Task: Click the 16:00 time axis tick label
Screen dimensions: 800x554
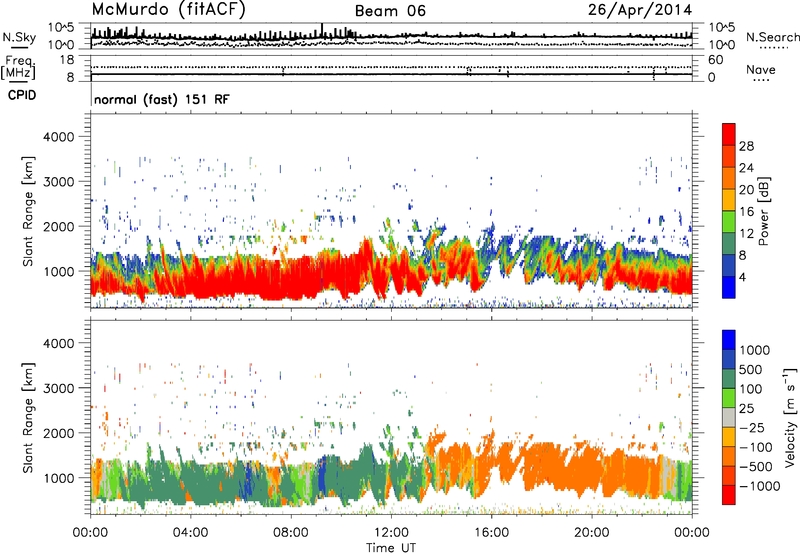Action: point(491,533)
